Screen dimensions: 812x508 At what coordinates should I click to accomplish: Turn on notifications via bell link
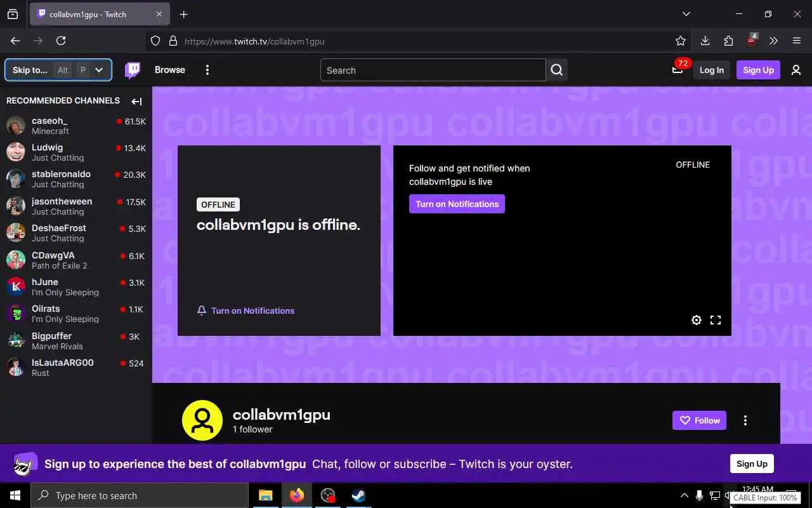click(246, 311)
